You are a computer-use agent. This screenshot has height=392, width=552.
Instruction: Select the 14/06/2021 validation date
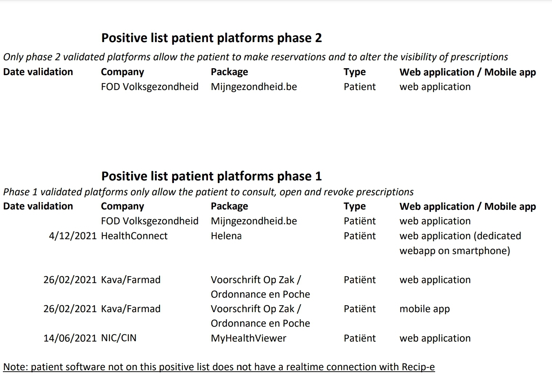pos(70,338)
